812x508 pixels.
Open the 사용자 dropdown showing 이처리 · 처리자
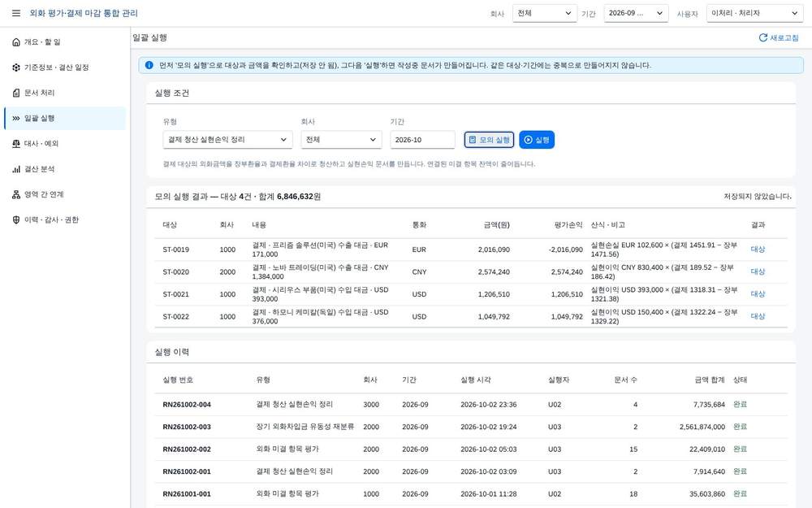[x=754, y=13]
